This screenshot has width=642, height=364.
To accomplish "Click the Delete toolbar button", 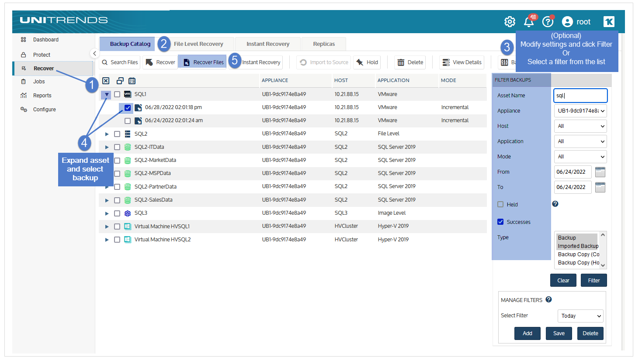I will [x=410, y=62].
